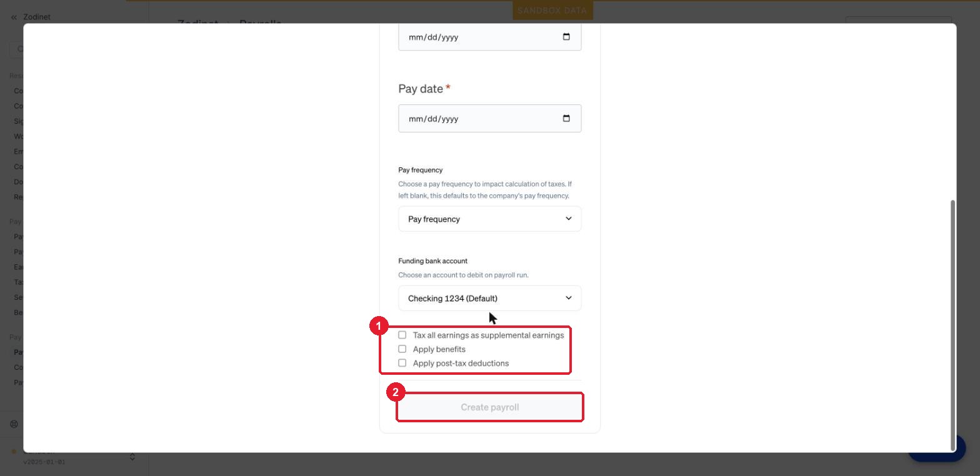
Task: Focus the date input above the Pay date label
Action: click(x=490, y=37)
